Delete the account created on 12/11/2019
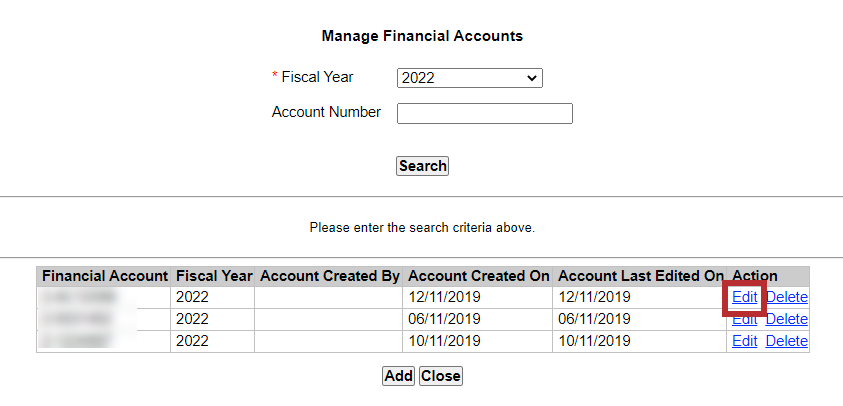 pos(786,297)
